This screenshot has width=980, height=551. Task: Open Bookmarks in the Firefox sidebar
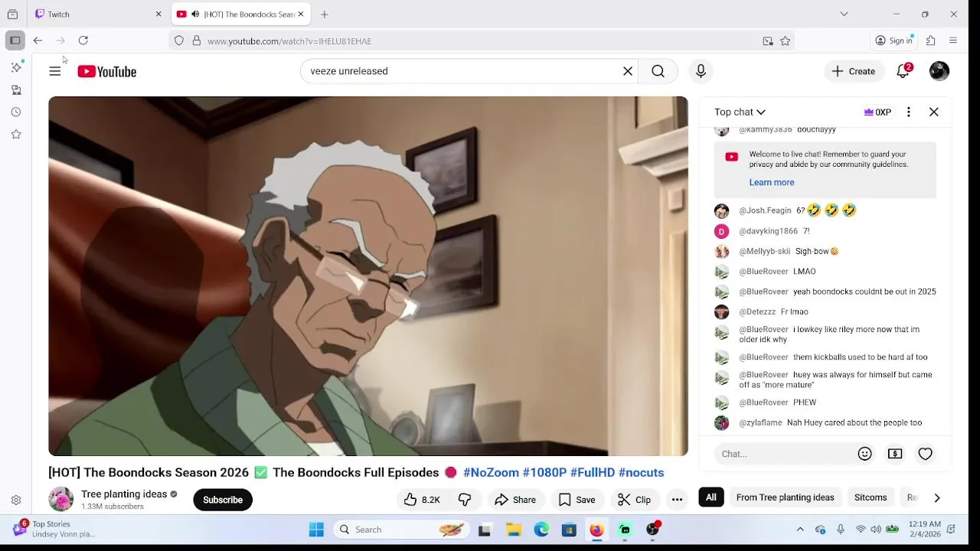(16, 134)
